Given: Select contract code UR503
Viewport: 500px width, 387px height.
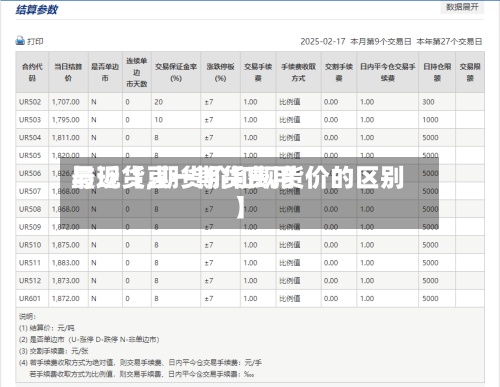Looking at the screenshot, I should click(30, 120).
